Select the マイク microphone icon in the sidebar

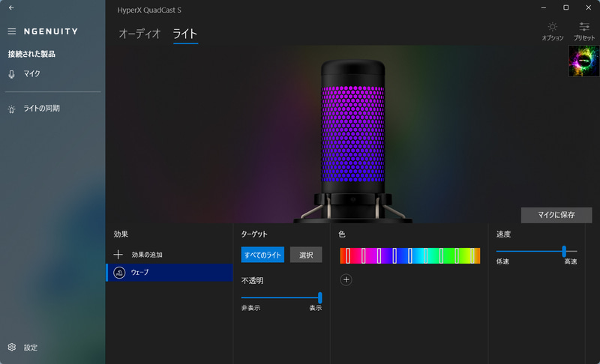coord(12,74)
